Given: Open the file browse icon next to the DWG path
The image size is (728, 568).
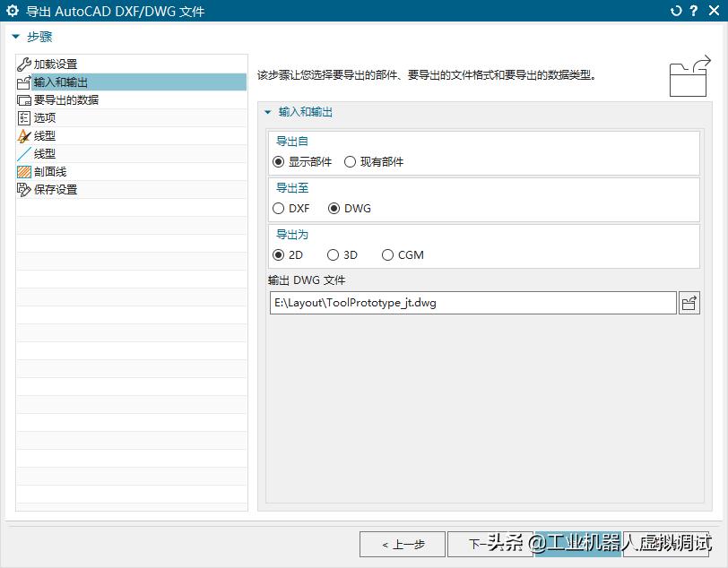Looking at the screenshot, I should pos(689,303).
